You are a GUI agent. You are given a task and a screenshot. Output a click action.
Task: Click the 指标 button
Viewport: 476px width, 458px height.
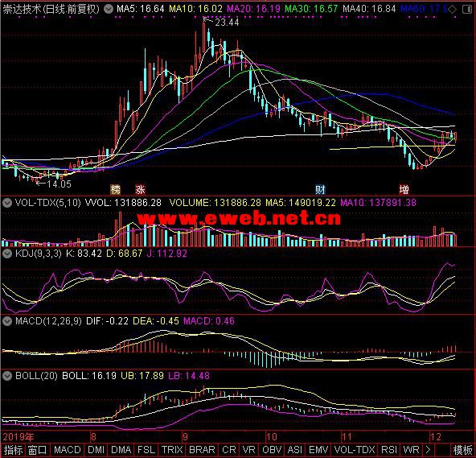pyautogui.click(x=13, y=450)
